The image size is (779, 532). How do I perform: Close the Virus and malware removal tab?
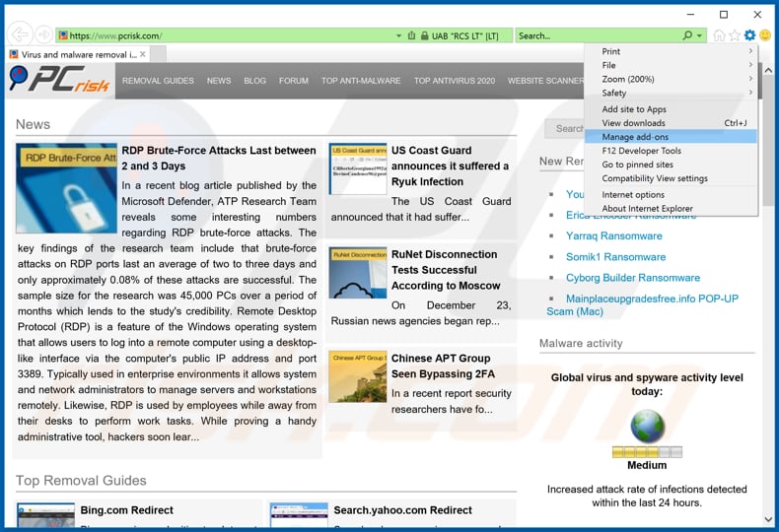(x=143, y=54)
